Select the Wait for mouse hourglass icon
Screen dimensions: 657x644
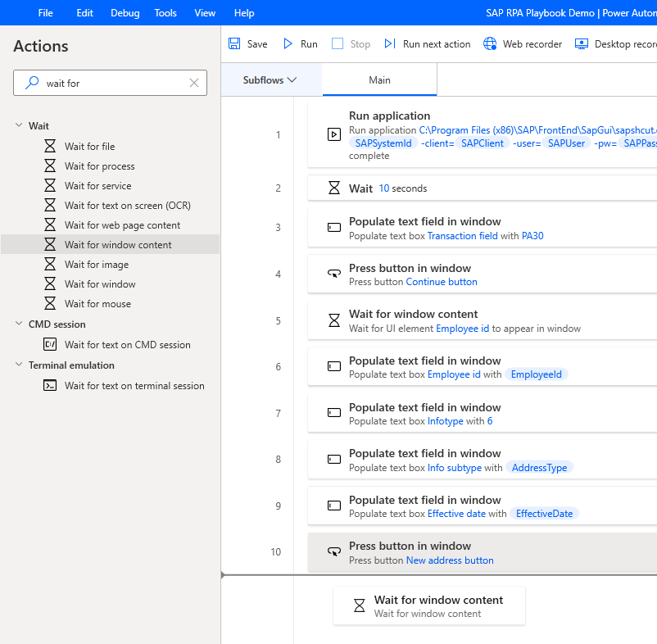[50, 303]
